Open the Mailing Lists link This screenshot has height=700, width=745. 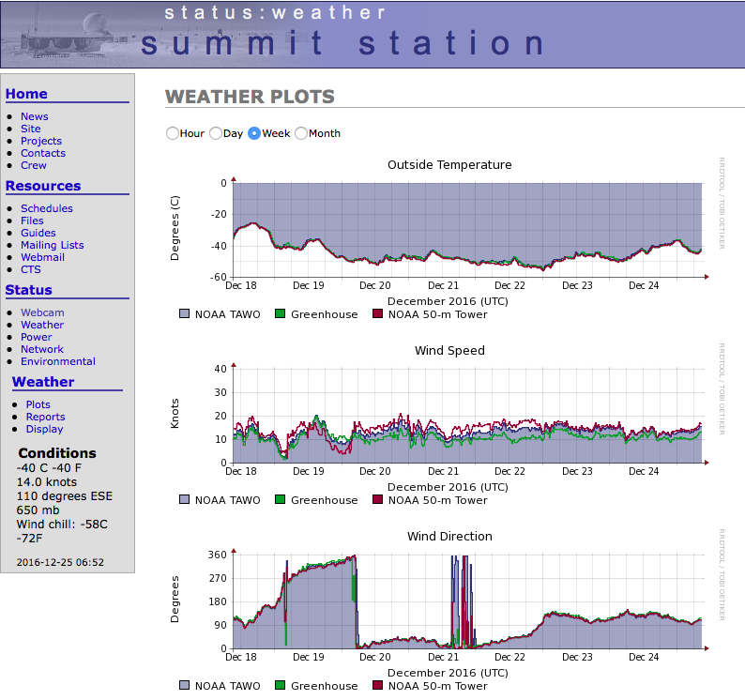click(53, 245)
